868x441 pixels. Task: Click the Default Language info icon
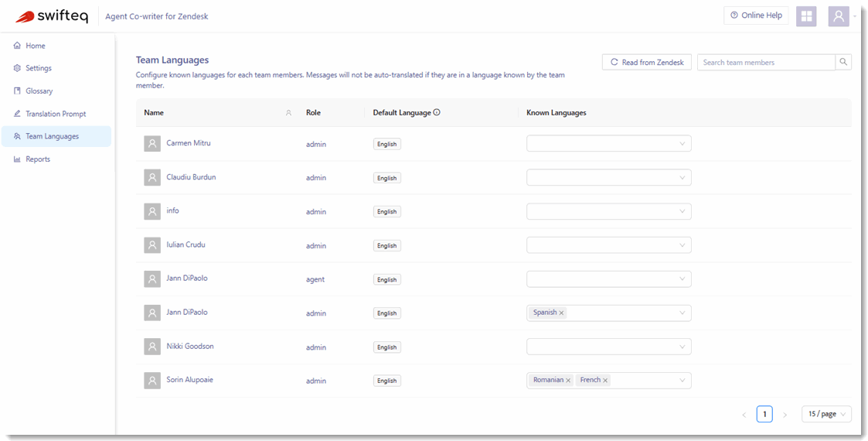pyautogui.click(x=437, y=112)
